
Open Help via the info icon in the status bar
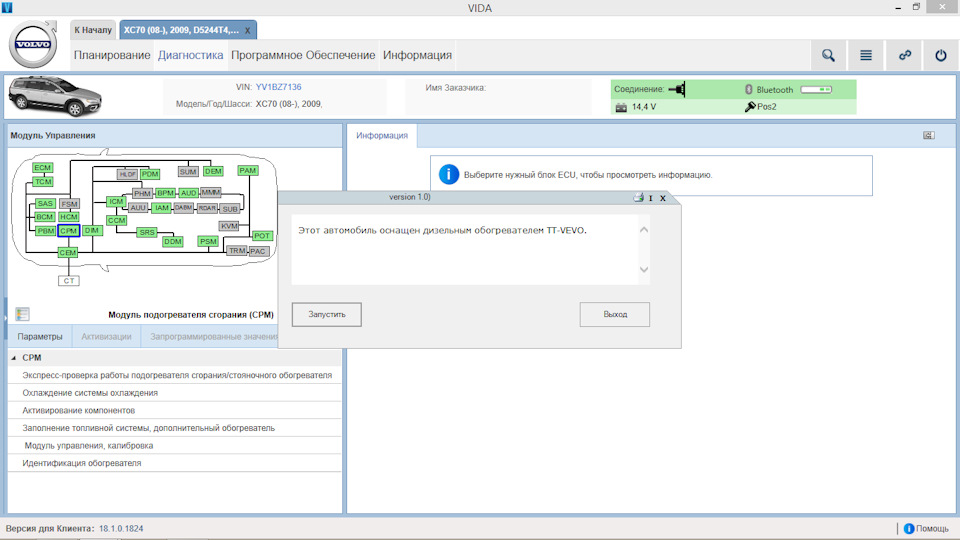[909, 528]
